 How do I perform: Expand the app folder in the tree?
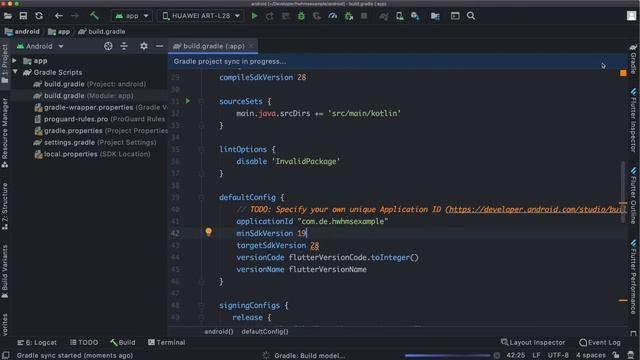tap(15, 61)
